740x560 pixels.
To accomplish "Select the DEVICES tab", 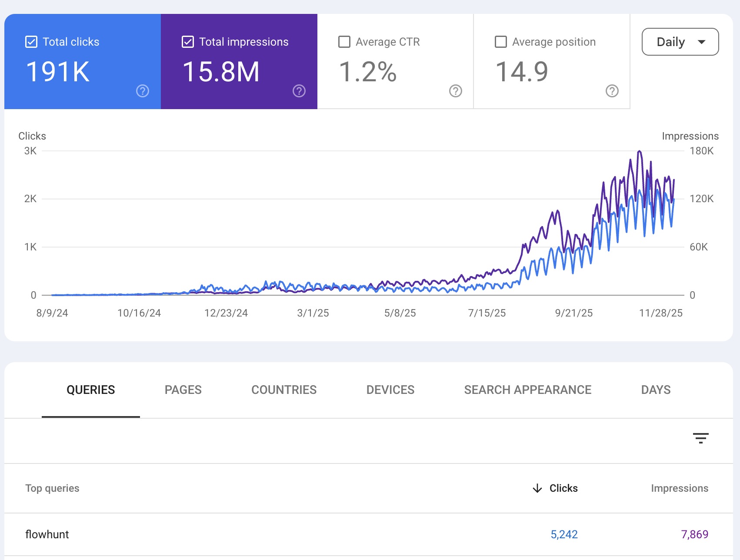I will pos(390,390).
